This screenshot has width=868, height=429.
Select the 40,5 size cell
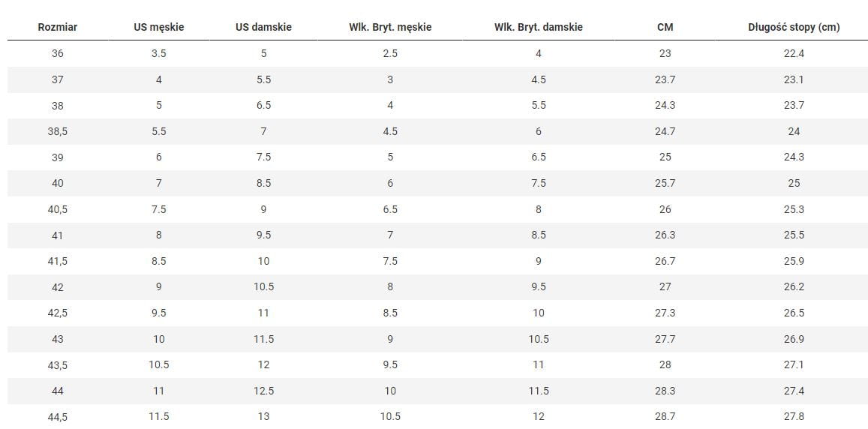[x=58, y=209]
